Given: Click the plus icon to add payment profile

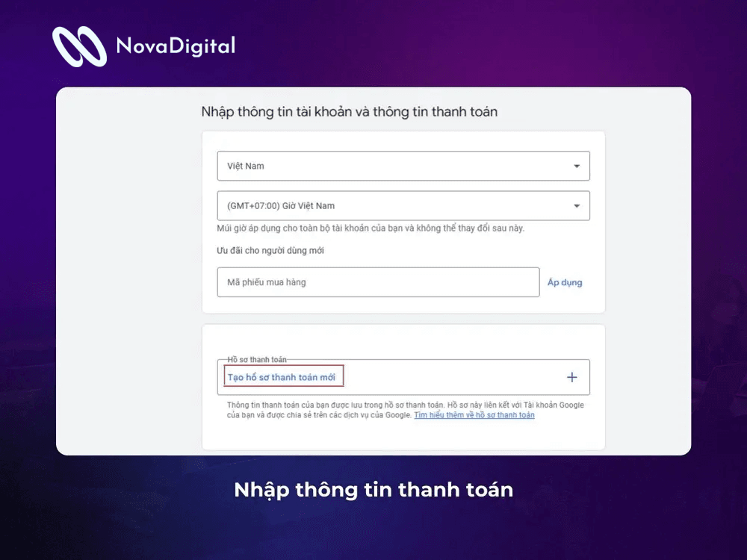Looking at the screenshot, I should [571, 377].
